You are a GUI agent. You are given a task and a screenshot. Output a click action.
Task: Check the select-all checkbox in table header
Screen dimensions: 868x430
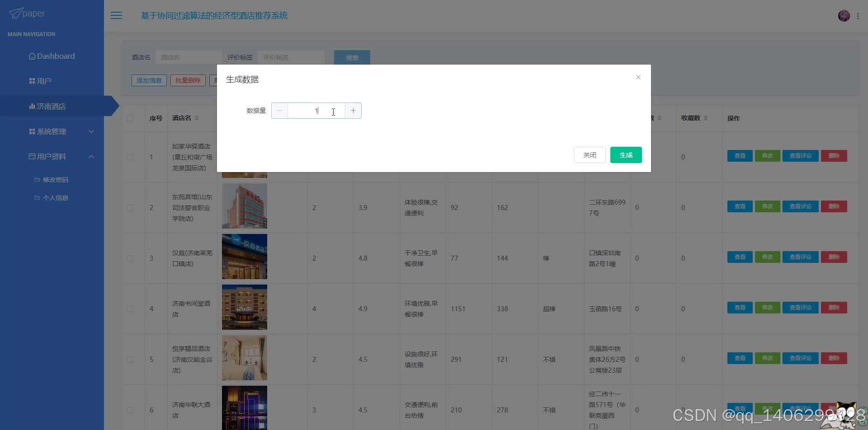(131, 118)
